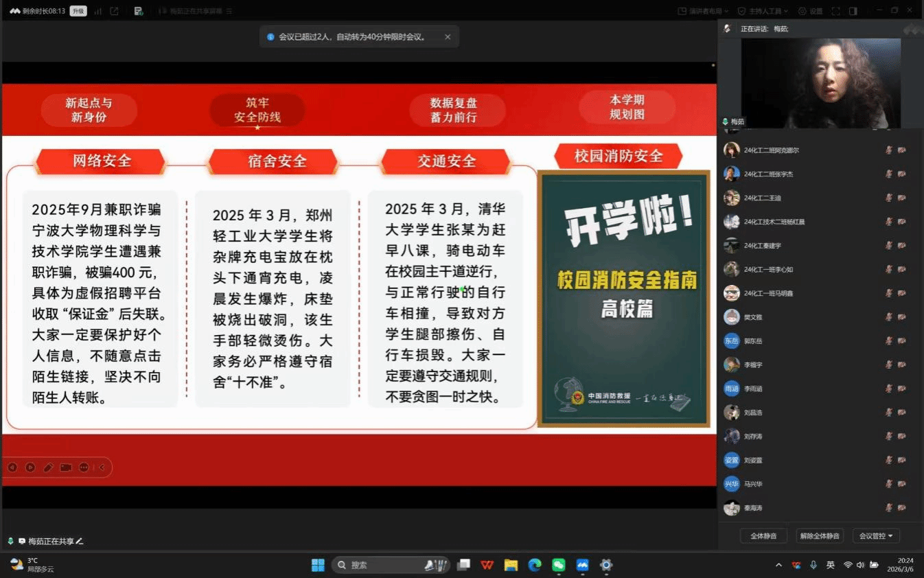Open the meeting notes icon in top bar
Screen dimensions: 924x578
tap(138, 11)
